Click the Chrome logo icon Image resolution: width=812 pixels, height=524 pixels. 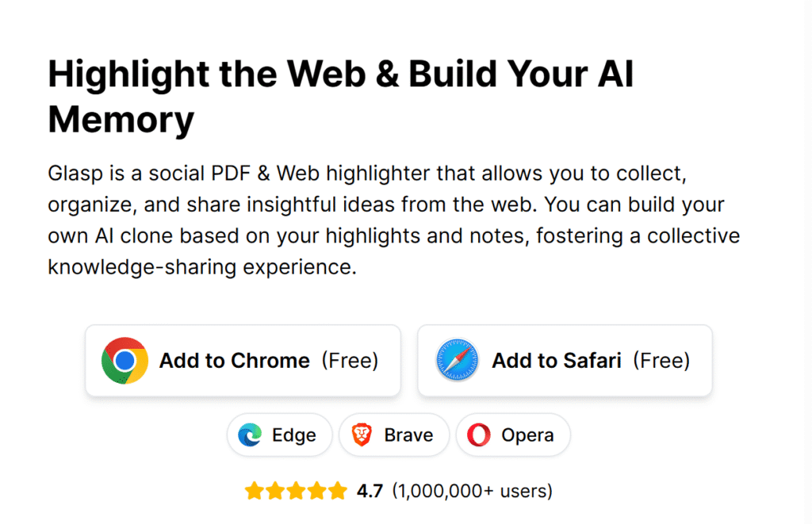click(124, 361)
